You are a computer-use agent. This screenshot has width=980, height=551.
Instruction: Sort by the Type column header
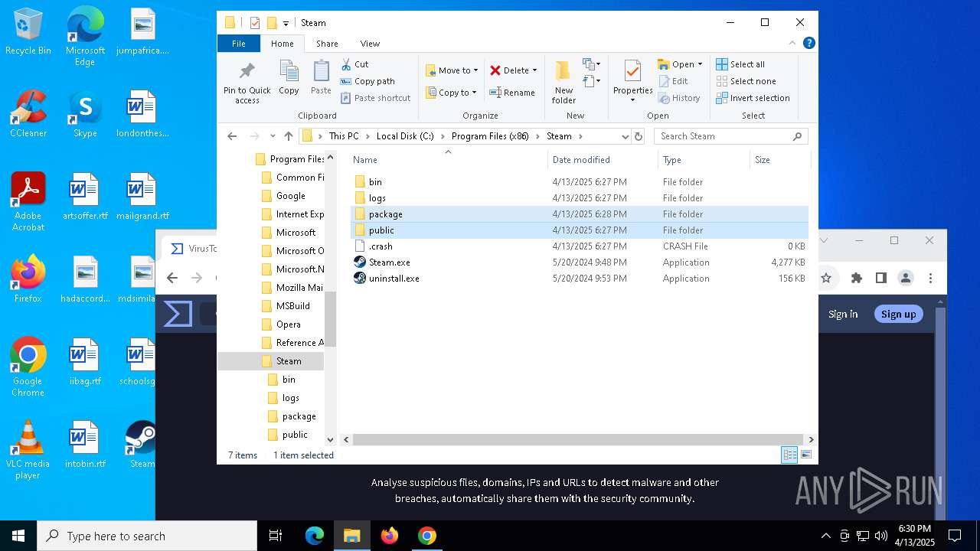tap(704, 159)
